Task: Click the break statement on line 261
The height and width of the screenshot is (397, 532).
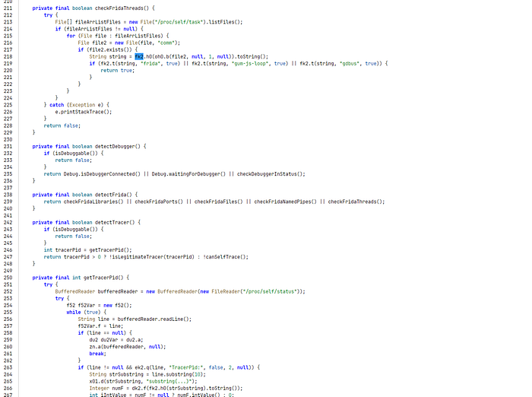Action: pos(98,354)
